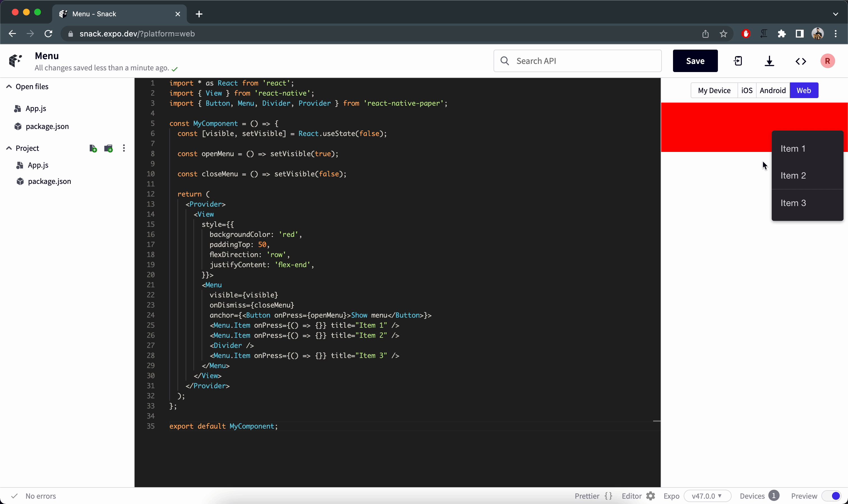Open the R user avatar menu
The image size is (848, 504).
828,61
